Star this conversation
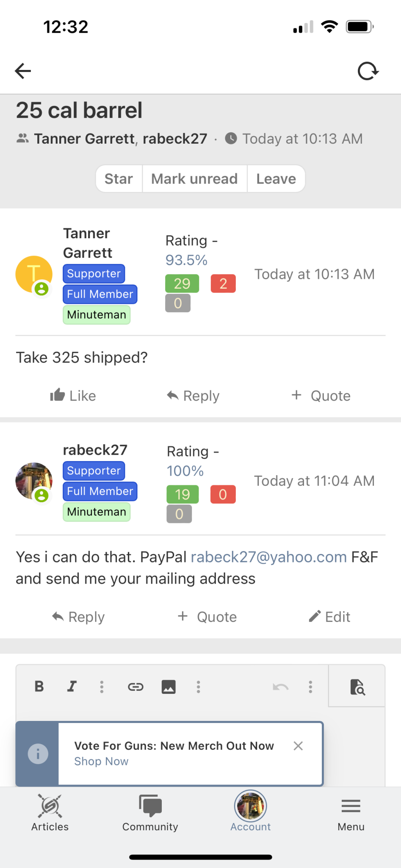 coord(119,179)
